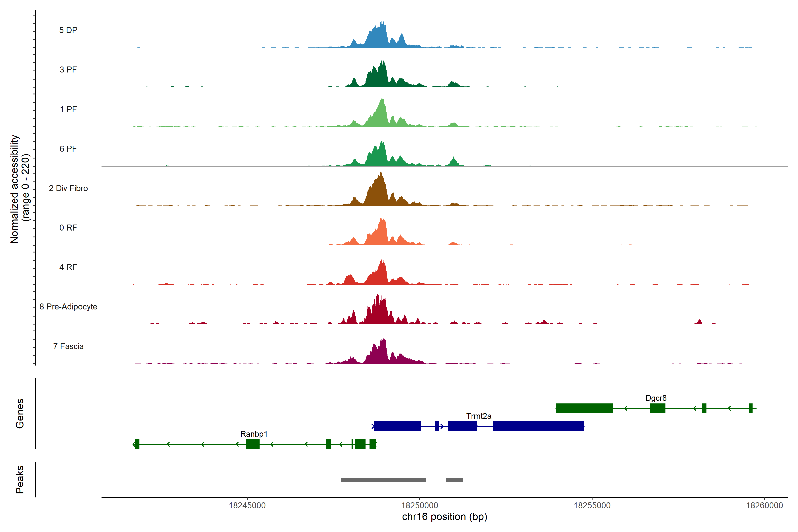
Task: Click the Ranbp1 gene label
Action: point(254,434)
